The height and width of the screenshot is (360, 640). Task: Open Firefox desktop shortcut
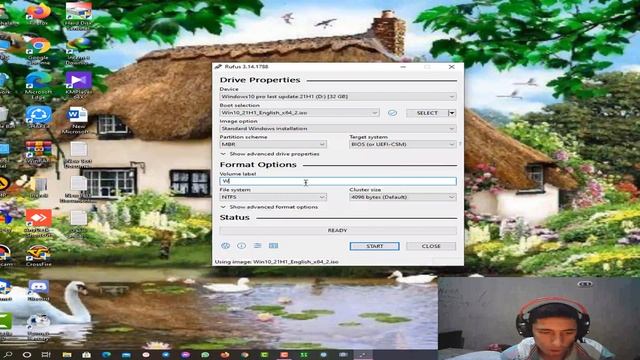38,15
